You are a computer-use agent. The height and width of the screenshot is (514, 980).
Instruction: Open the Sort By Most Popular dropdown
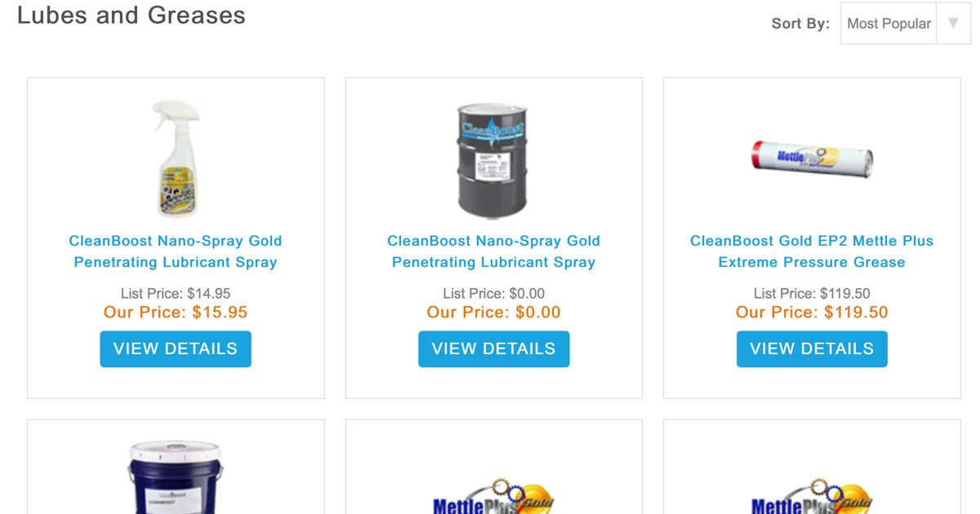point(889,24)
